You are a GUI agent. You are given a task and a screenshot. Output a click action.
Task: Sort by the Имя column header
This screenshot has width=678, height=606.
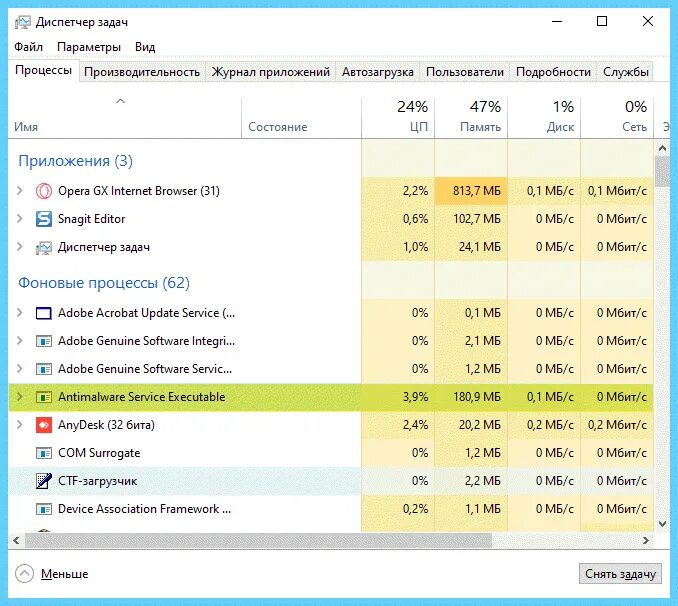click(125, 117)
